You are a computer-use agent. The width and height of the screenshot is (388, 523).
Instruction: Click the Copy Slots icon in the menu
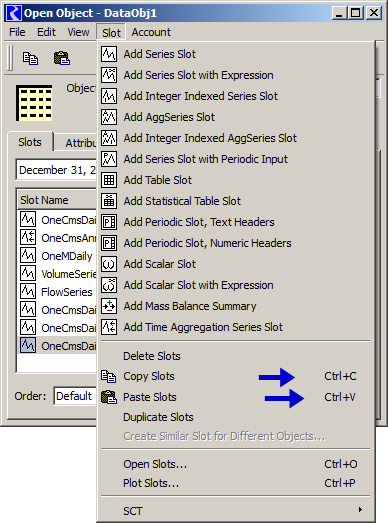(x=109, y=376)
